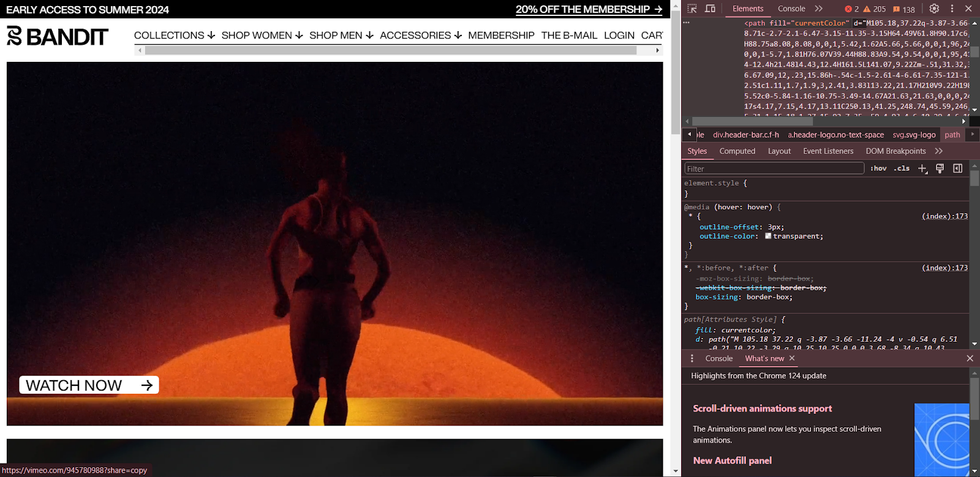The height and width of the screenshot is (477, 980).
Task: Open DevTools settings gear
Action: point(934,9)
